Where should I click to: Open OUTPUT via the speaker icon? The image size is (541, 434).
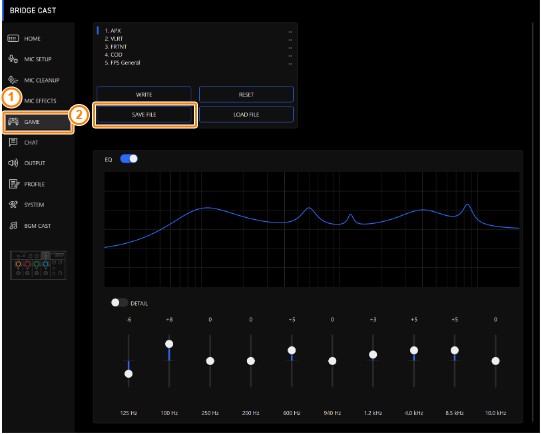pos(13,163)
